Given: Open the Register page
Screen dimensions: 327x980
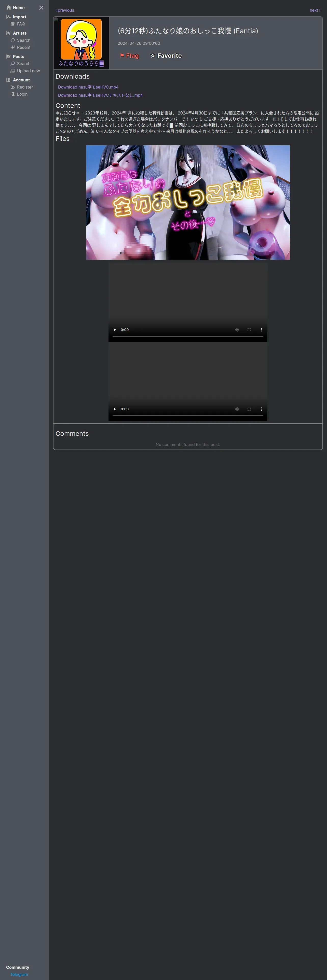Looking at the screenshot, I should click(x=22, y=87).
